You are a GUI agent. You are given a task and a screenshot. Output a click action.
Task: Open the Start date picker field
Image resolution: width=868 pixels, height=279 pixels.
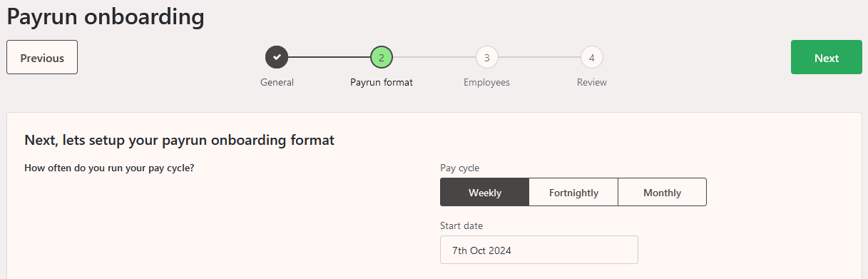(539, 250)
